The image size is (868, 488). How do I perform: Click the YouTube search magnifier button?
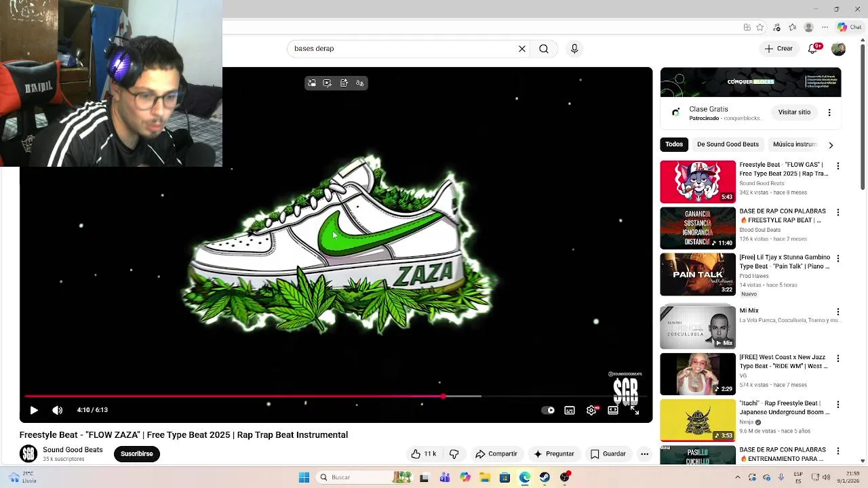tap(544, 49)
